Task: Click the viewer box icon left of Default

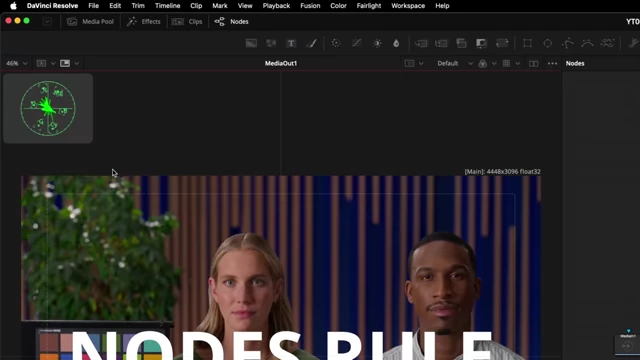Action: click(409, 63)
